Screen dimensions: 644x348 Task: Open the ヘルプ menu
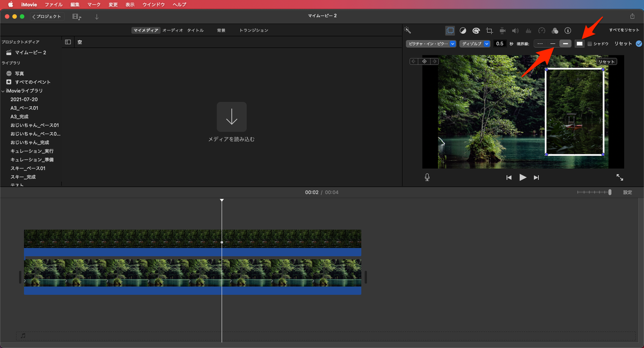(179, 4)
